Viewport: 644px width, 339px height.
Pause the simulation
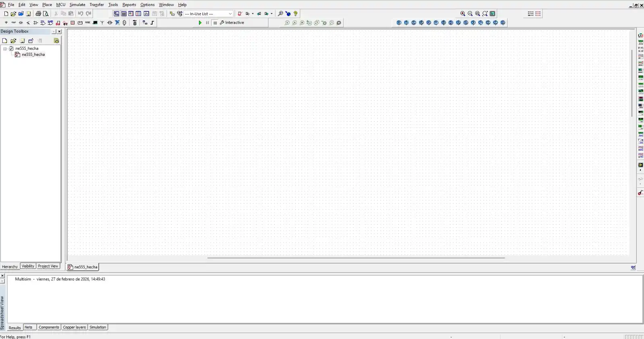[x=208, y=23]
